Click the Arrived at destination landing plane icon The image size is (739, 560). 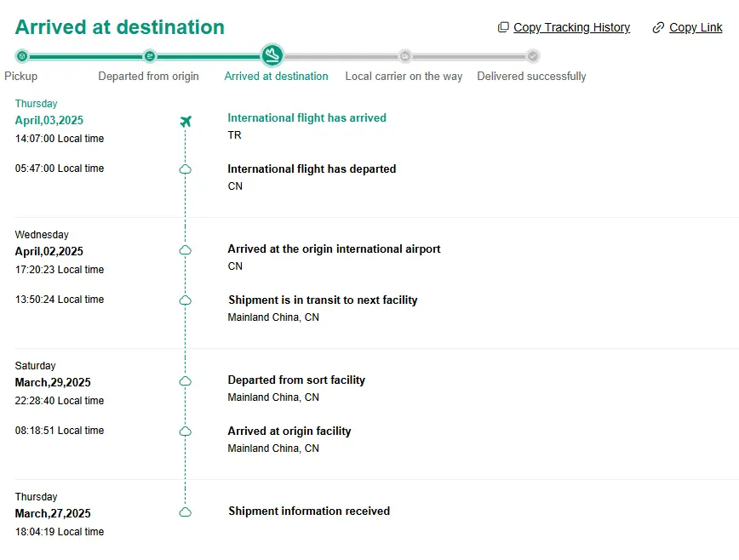[x=272, y=55]
